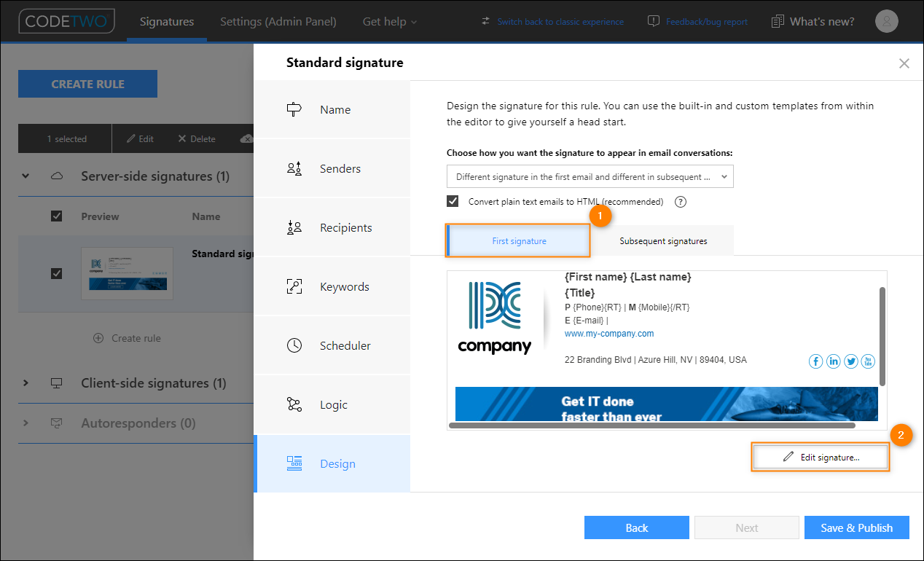This screenshot has height=561, width=924.
Task: Click the Design layout icon
Action: point(294,464)
